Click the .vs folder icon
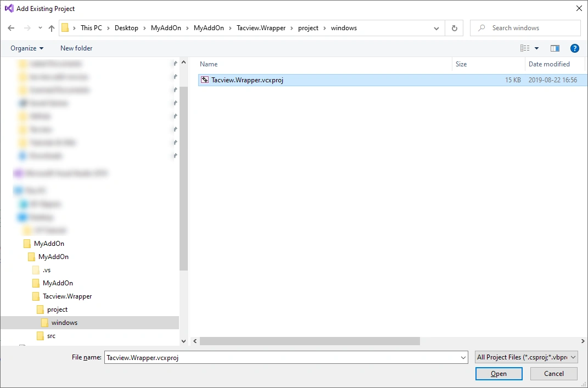This screenshot has width=588, height=388. pyautogui.click(x=36, y=270)
